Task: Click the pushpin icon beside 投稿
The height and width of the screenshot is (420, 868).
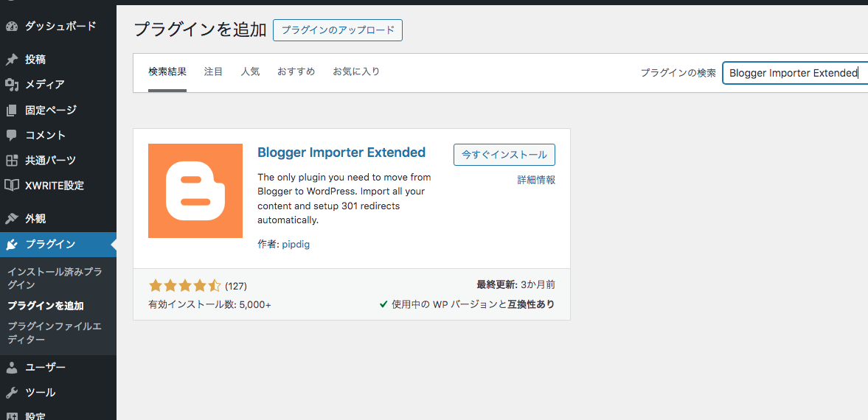Action: (x=12, y=60)
